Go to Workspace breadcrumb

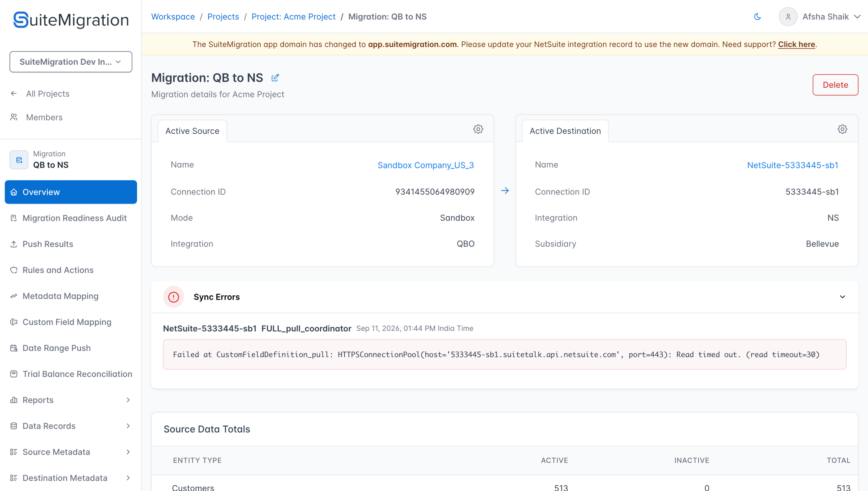(173, 16)
